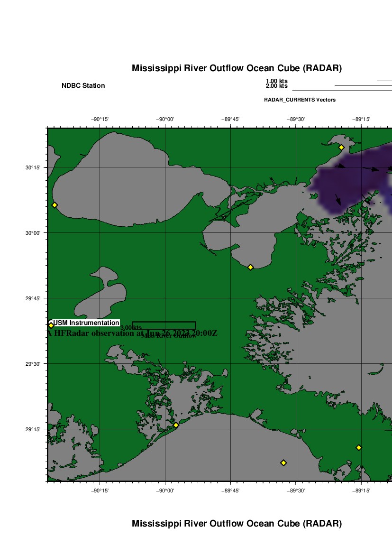Click the current arrow in lower-left purple area
This screenshot has width=392, height=555.
tap(337, 199)
